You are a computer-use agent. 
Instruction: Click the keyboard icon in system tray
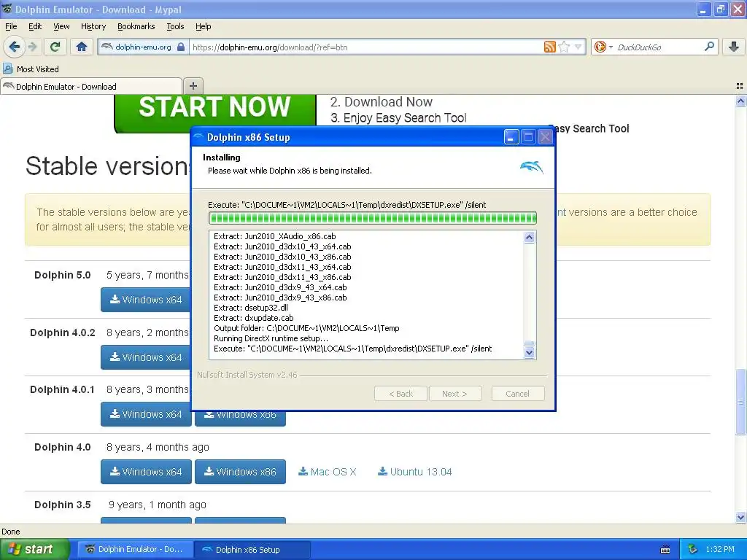(665, 550)
